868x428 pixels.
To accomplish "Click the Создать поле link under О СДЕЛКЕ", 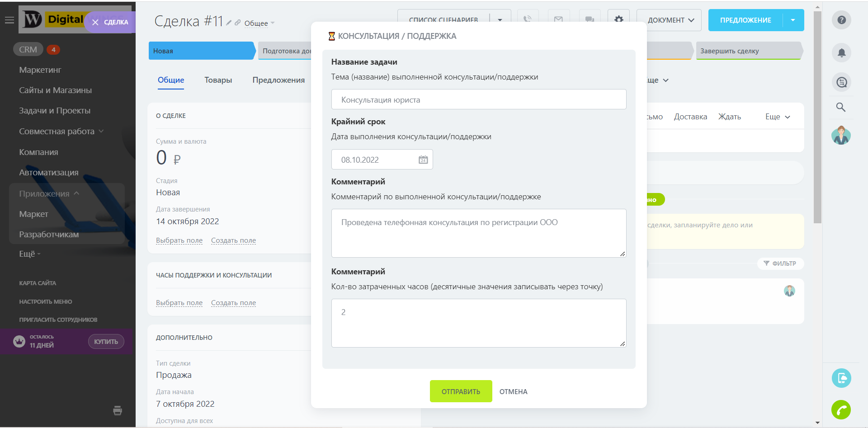I will (233, 240).
